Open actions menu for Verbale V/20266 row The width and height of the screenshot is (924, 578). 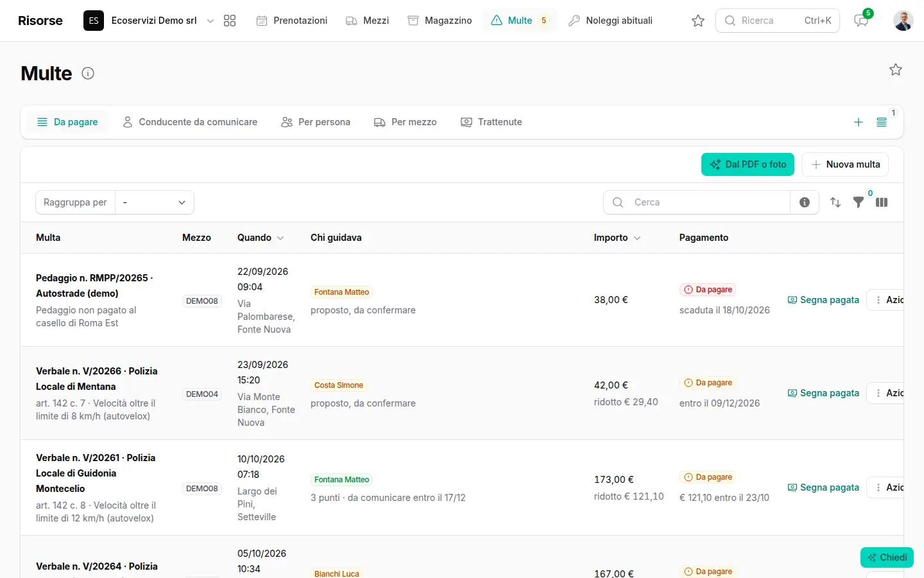[886, 393]
